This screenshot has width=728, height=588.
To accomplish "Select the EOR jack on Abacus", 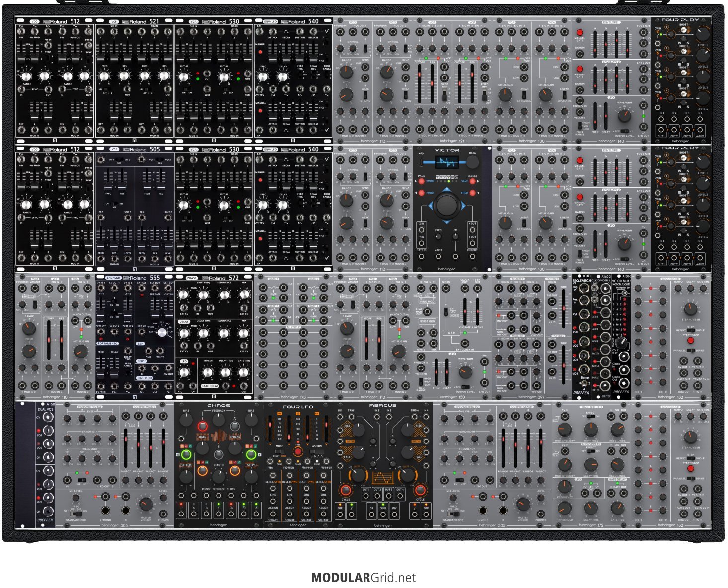I will pyautogui.click(x=340, y=515).
